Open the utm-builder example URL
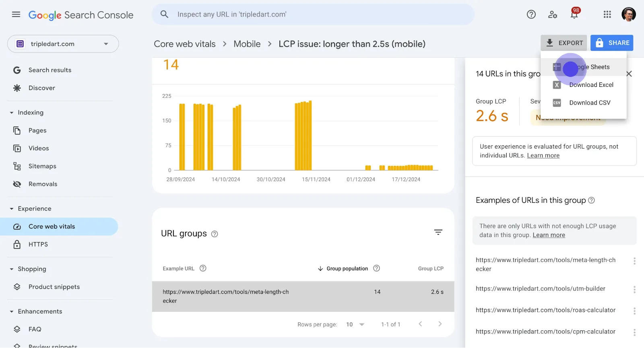 point(541,289)
